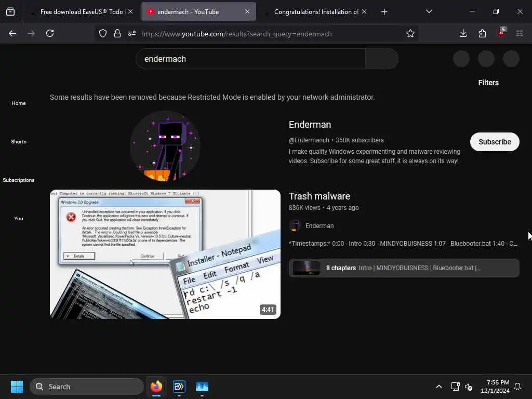Click the Timestamps description snippet

[x=403, y=244]
